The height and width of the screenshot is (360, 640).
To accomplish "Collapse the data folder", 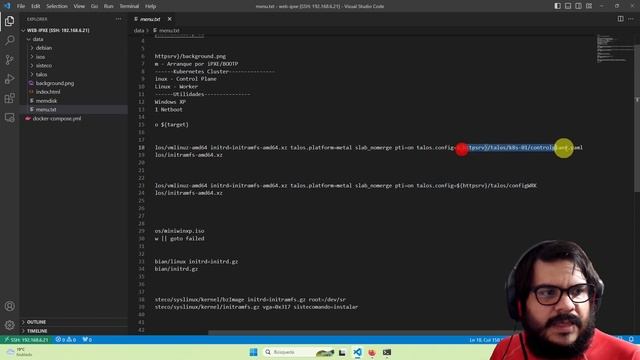I will [29, 39].
